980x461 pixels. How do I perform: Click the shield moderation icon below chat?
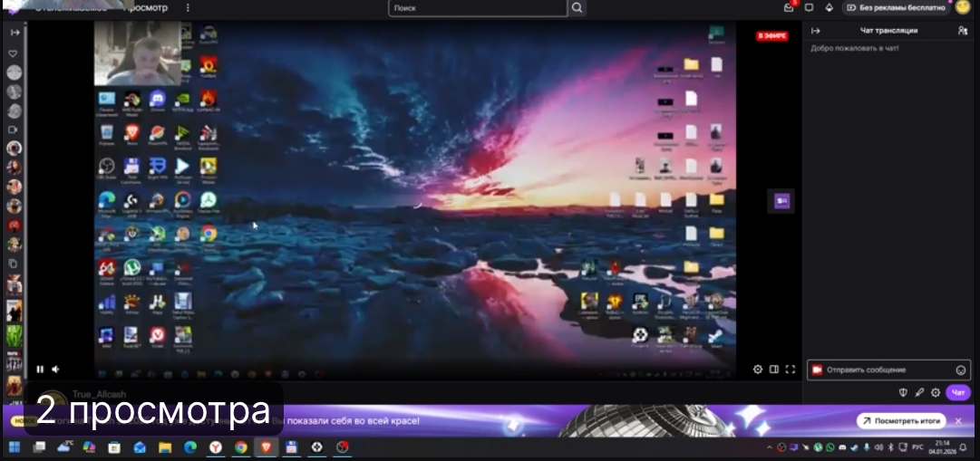903,392
